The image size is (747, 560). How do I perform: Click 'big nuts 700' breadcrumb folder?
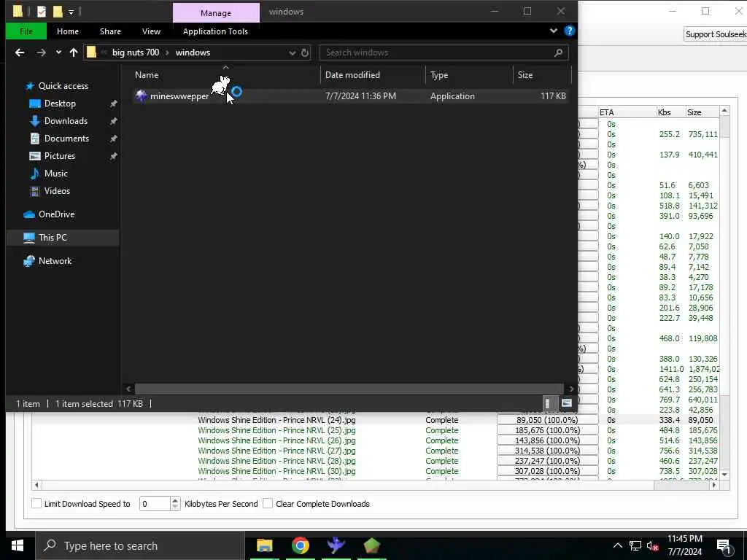pos(135,52)
